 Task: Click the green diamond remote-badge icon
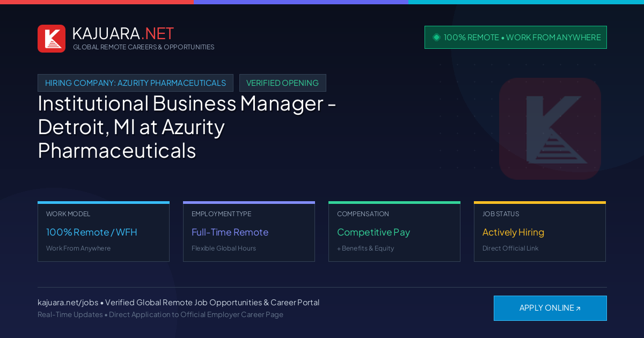pyautogui.click(x=436, y=37)
